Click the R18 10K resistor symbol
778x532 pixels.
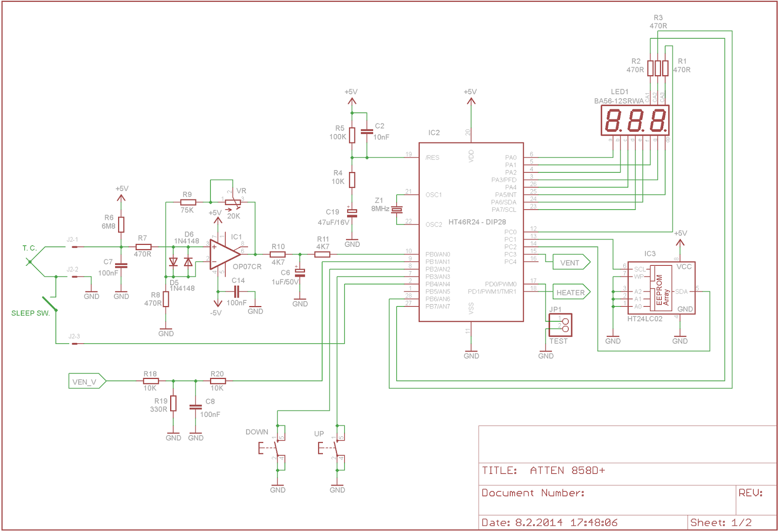click(x=151, y=381)
